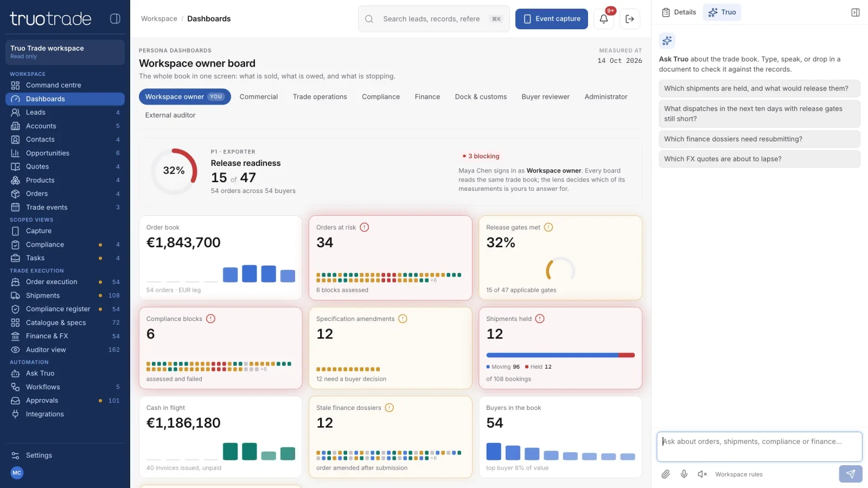868x488 pixels.
Task: Click the Truo sparkle icon in the assistant panel
Action: 667,41
